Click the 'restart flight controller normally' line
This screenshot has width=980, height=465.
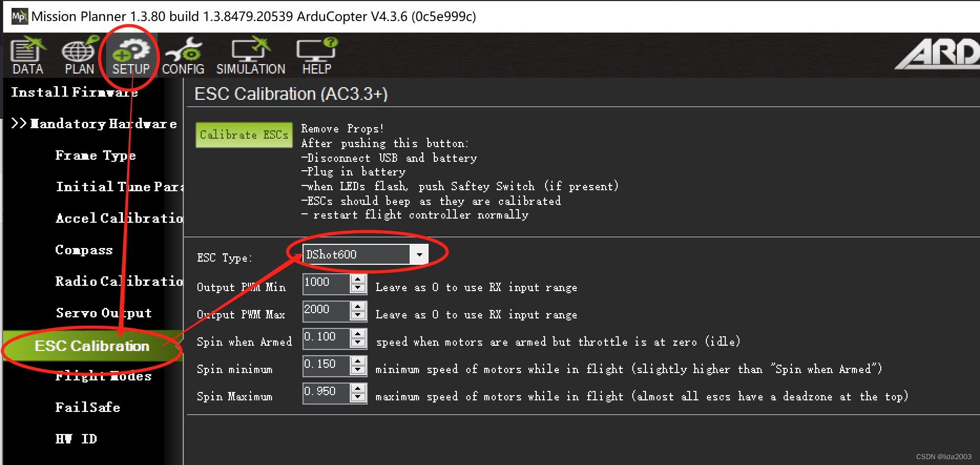(x=415, y=215)
